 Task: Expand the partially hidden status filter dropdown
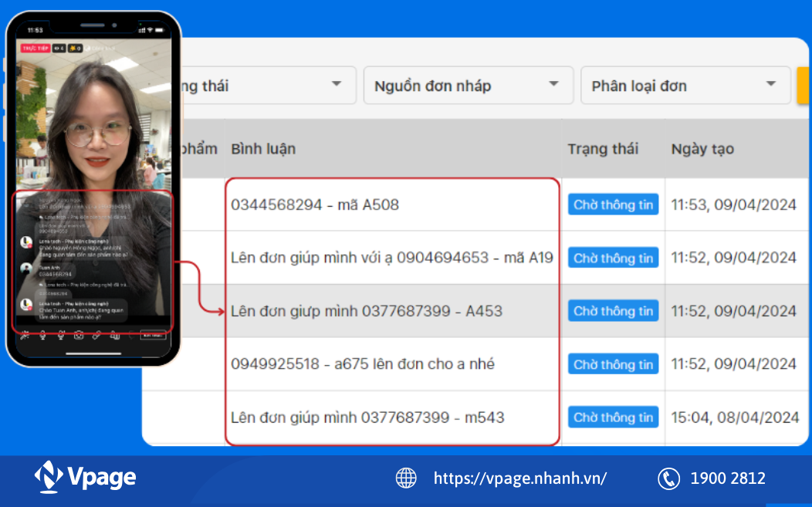tap(269, 86)
